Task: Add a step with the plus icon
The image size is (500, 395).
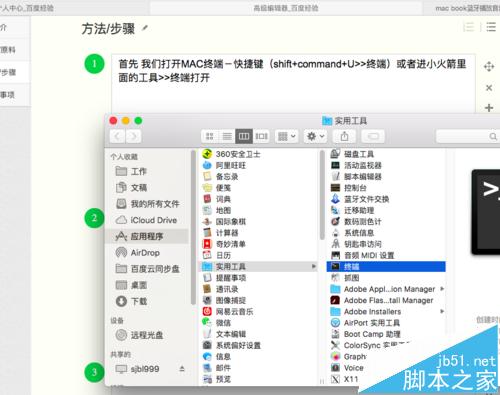Action: coord(489,108)
